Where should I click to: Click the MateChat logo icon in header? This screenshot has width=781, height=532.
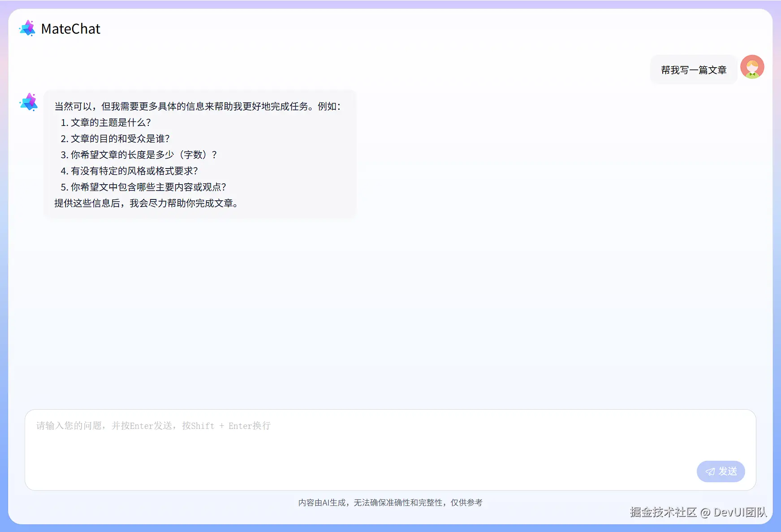tap(27, 28)
